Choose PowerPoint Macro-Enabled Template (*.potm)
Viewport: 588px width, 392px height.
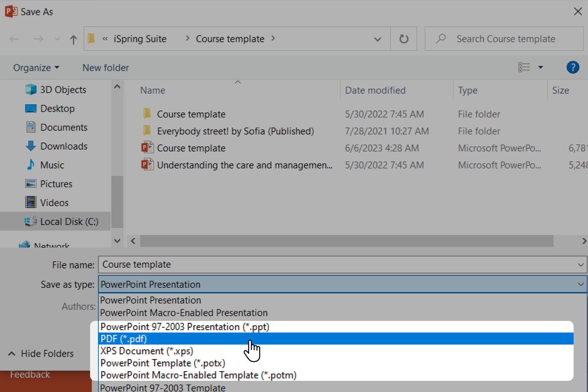(336, 375)
